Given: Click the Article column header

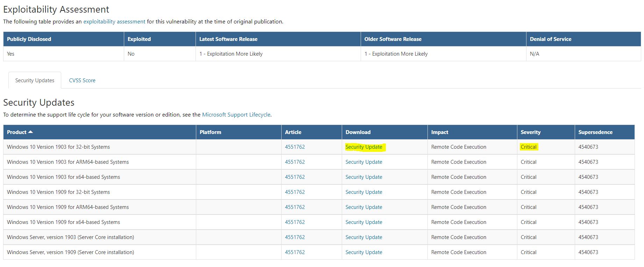Looking at the screenshot, I should tap(293, 132).
